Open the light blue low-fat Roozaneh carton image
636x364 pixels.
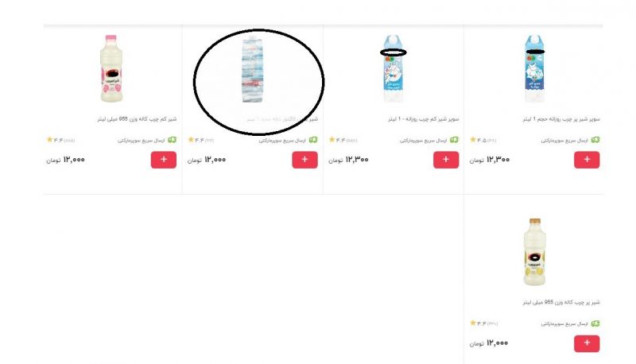pyautogui.click(x=393, y=68)
